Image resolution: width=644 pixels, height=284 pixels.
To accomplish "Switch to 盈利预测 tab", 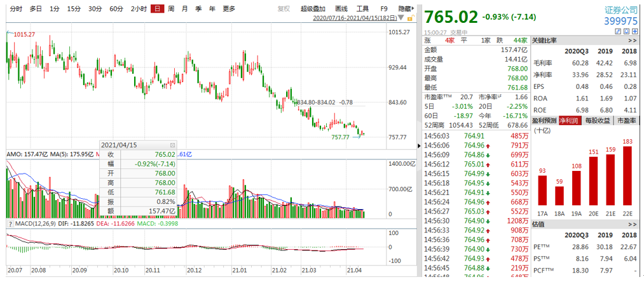I will click(544, 121).
